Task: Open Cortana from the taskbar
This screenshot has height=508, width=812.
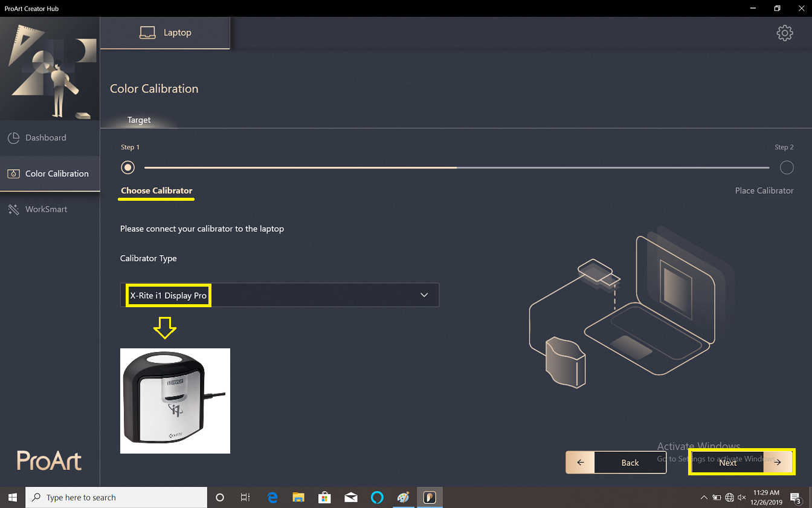Action: pos(220,498)
